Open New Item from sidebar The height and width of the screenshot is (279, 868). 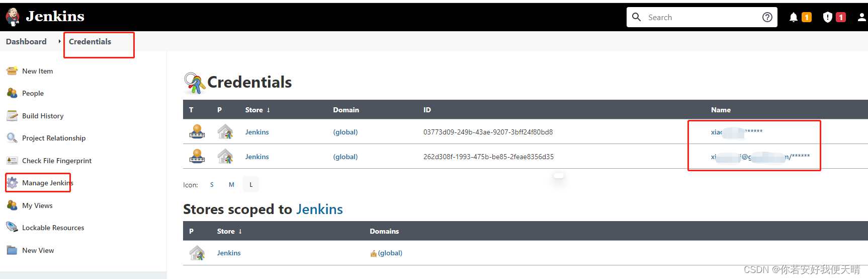pos(37,71)
